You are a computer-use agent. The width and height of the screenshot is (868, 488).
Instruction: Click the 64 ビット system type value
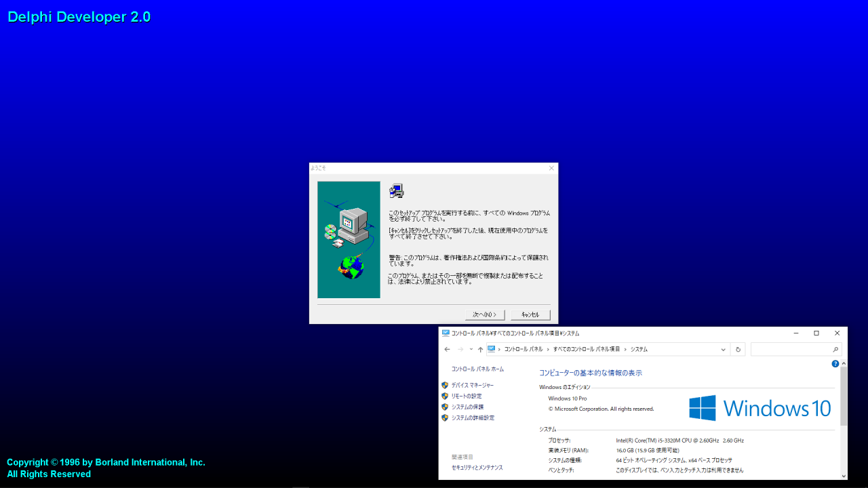674,460
